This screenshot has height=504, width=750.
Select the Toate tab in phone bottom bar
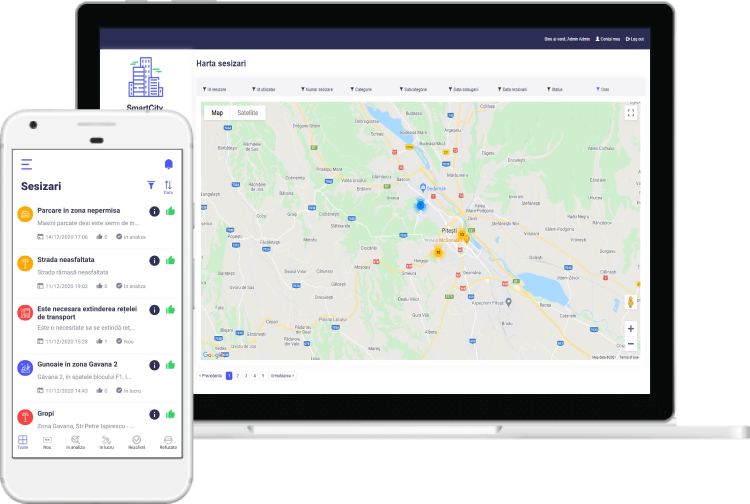click(23, 442)
